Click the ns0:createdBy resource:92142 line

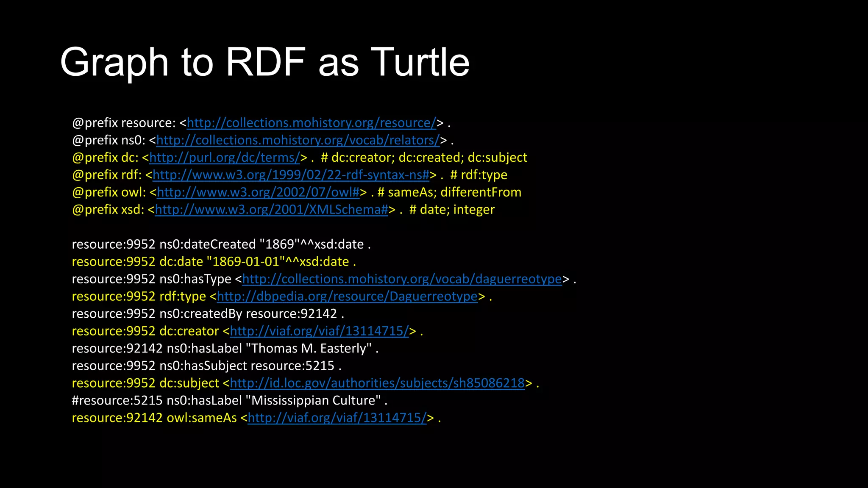[x=208, y=314]
